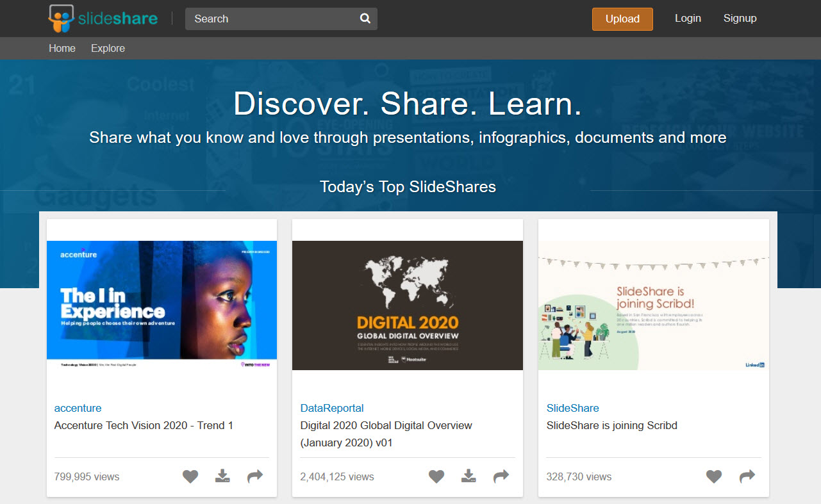Download the Accenture Tech Vision 2020 slideshare
The height and width of the screenshot is (504, 821).
[x=222, y=476]
